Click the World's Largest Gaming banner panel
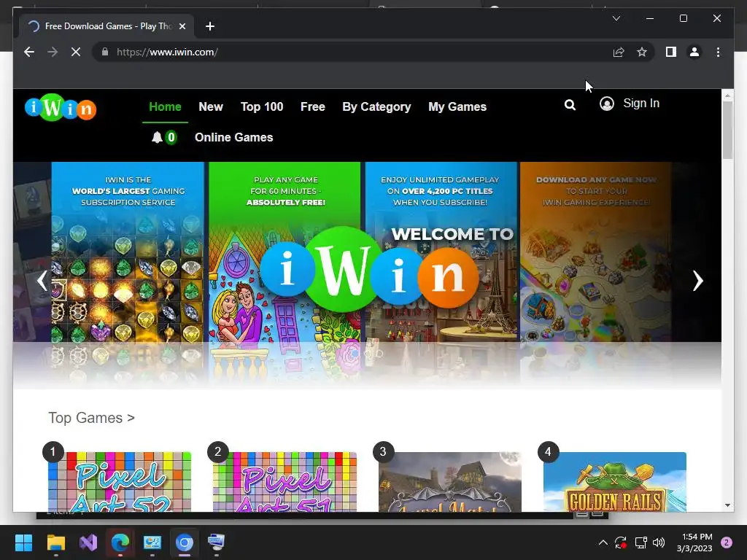This screenshot has height=560, width=747. (x=128, y=252)
